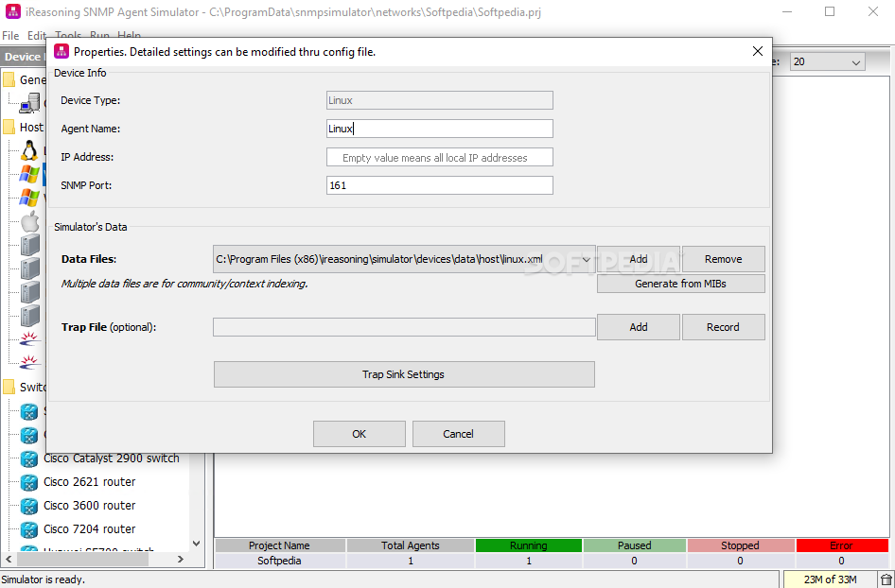Click the Stopped column header
The width and height of the screenshot is (895, 588).
(x=741, y=545)
